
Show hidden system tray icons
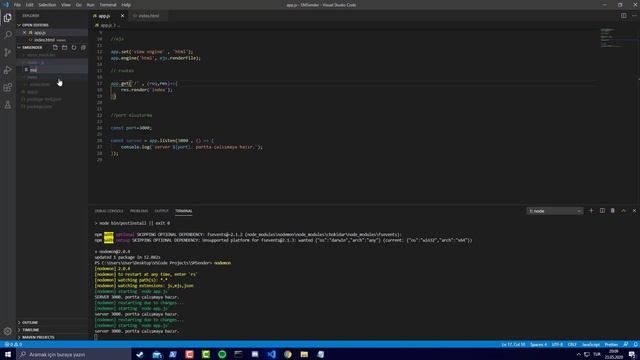pyautogui.click(x=578, y=354)
